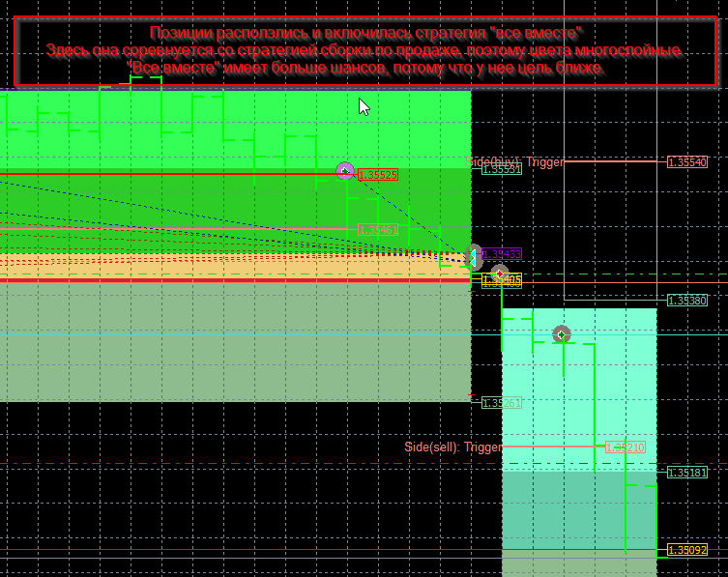Select the teal 1.35531 price label

tap(502, 169)
